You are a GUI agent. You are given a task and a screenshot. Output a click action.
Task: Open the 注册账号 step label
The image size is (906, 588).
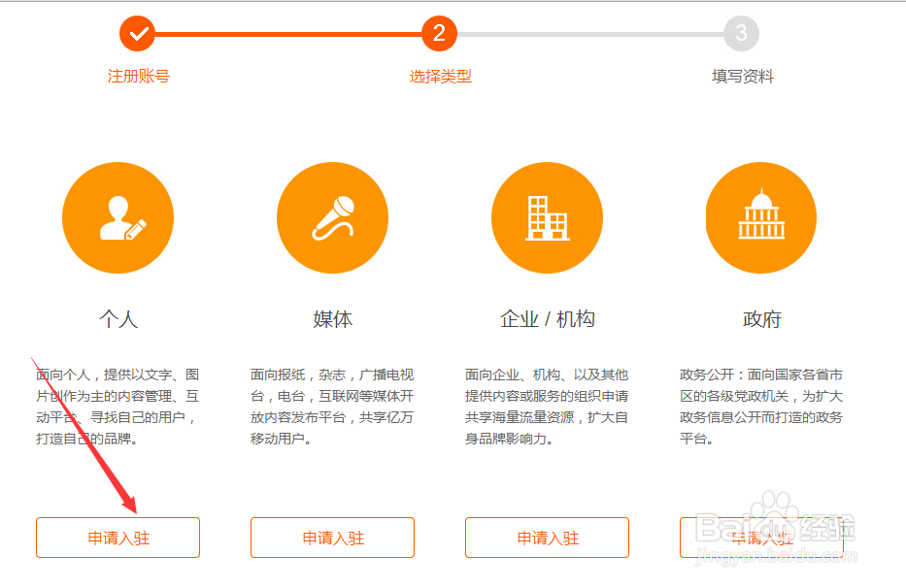[137, 76]
